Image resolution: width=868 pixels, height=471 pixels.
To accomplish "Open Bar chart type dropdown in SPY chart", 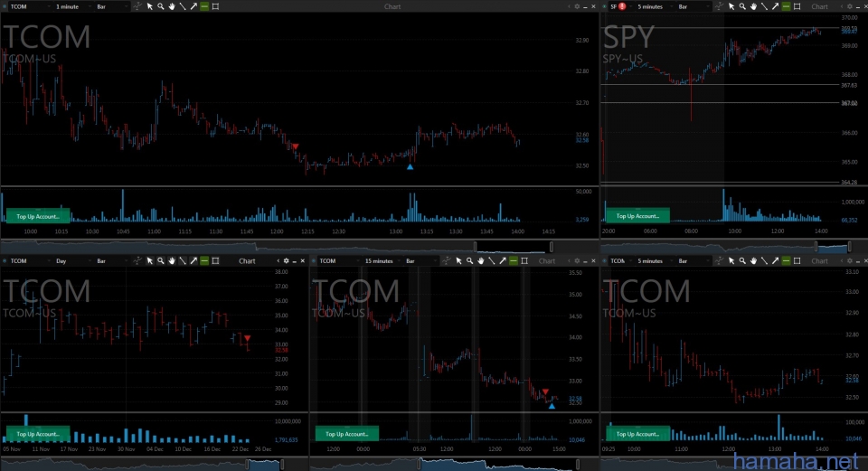I will [693, 6].
